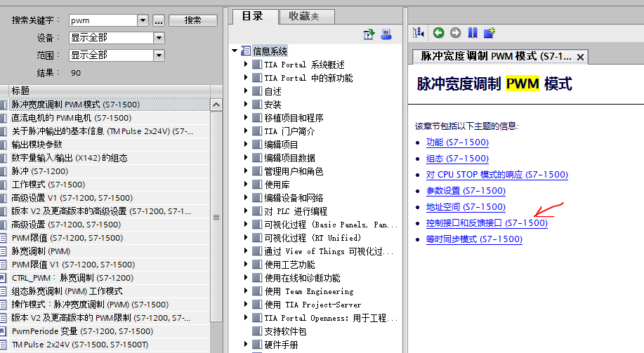This screenshot has width=644, height=353.
Task: Click the book icon beside 支持软件包
Action: click(257, 331)
